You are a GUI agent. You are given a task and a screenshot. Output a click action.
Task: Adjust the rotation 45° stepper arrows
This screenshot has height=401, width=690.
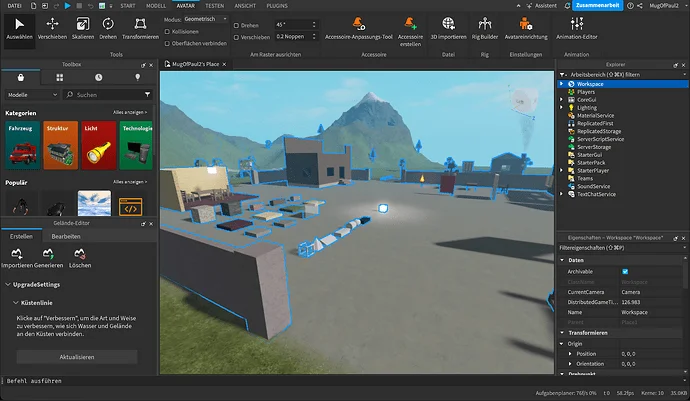point(314,25)
